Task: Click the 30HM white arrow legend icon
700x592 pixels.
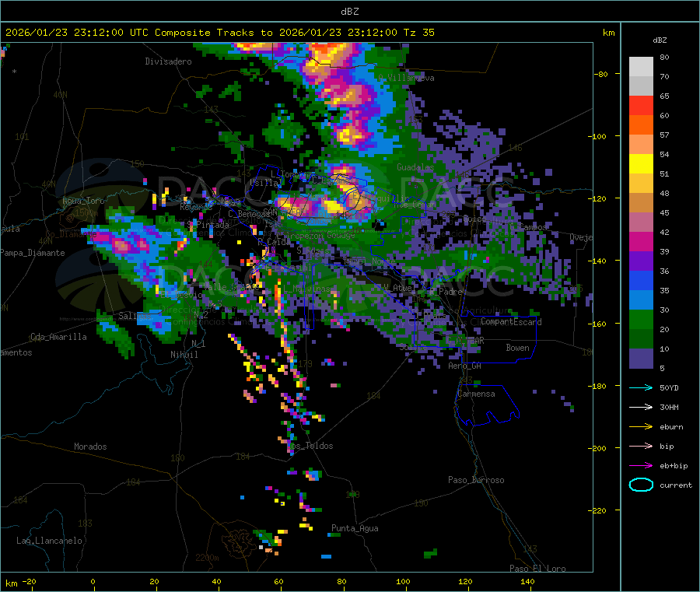Action: pyautogui.click(x=641, y=407)
